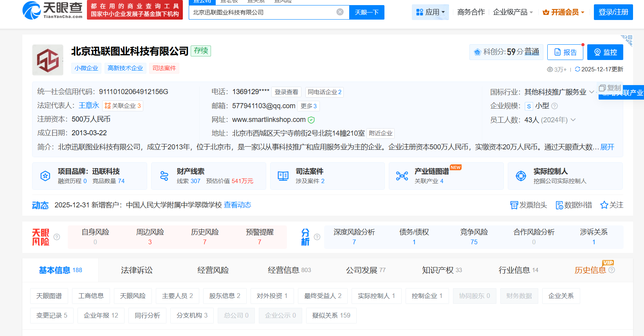Expand the company 简介 with 展开
This screenshot has width=644, height=336.
click(607, 147)
